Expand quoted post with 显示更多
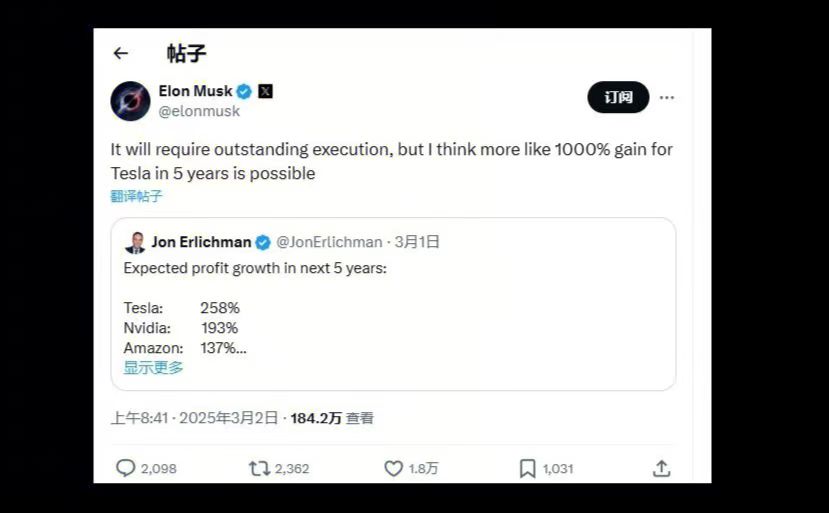This screenshot has width=829, height=513. pos(153,368)
